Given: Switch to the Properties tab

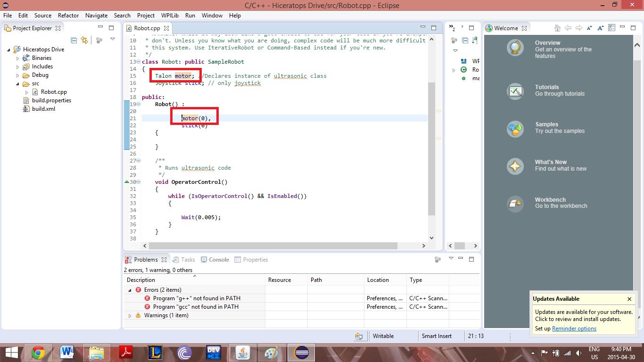Looking at the screenshot, I should pyautogui.click(x=251, y=260).
